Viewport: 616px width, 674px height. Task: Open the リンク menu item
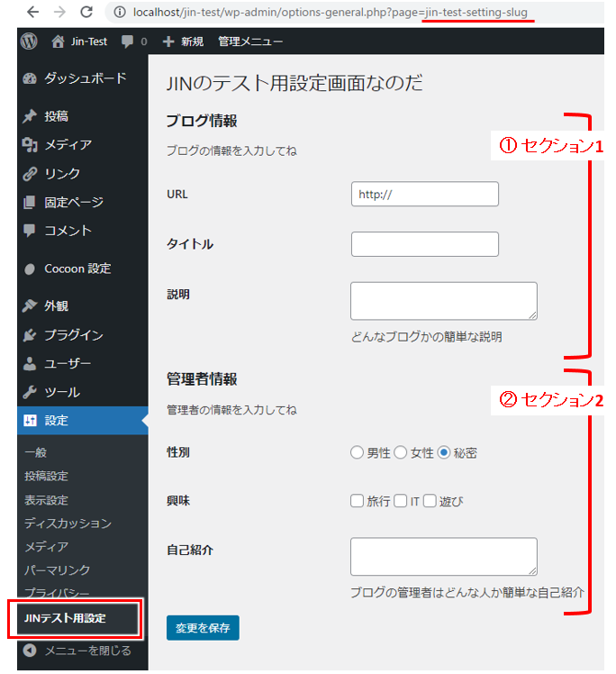pos(62,174)
